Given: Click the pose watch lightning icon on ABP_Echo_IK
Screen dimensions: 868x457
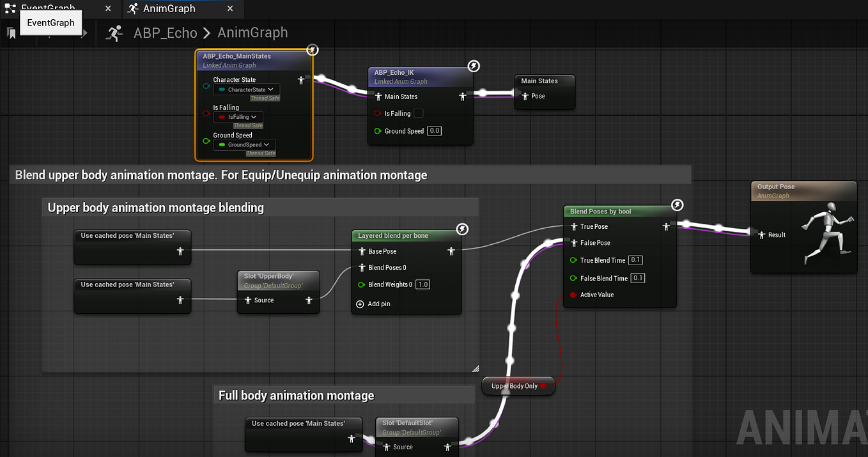Looking at the screenshot, I should tap(473, 66).
